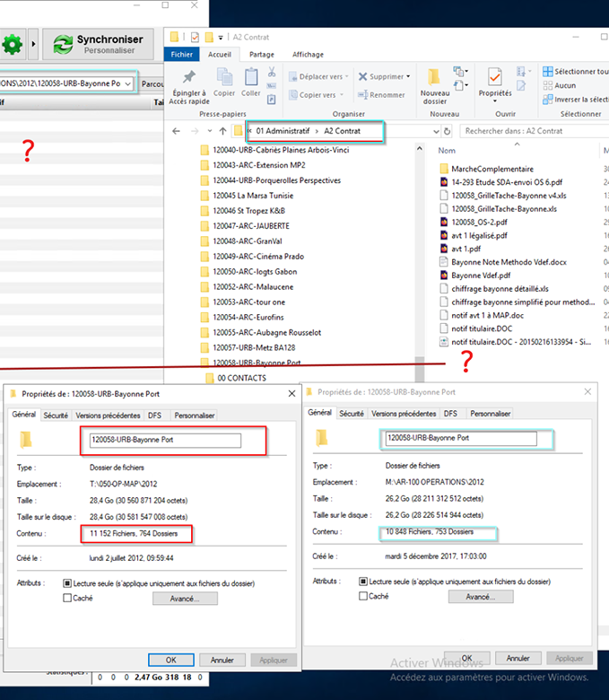
Task: Click Avancé button in right Propriétés dialog
Action: (481, 597)
